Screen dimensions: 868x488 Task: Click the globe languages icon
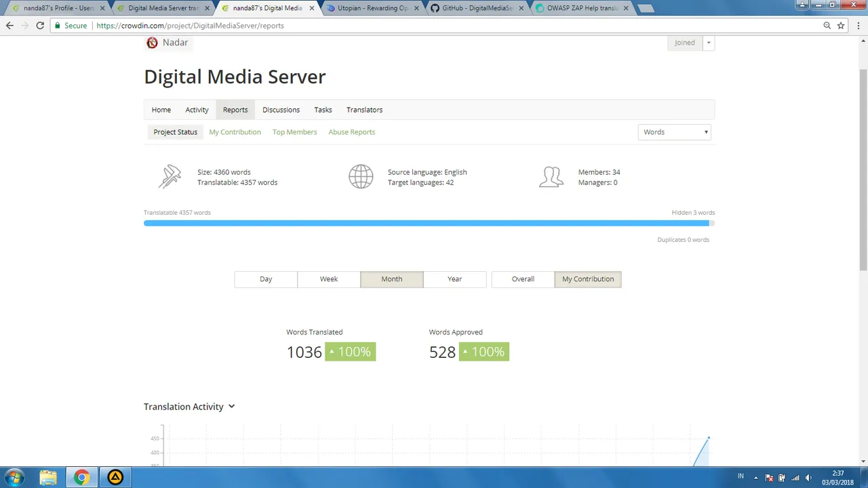361,177
